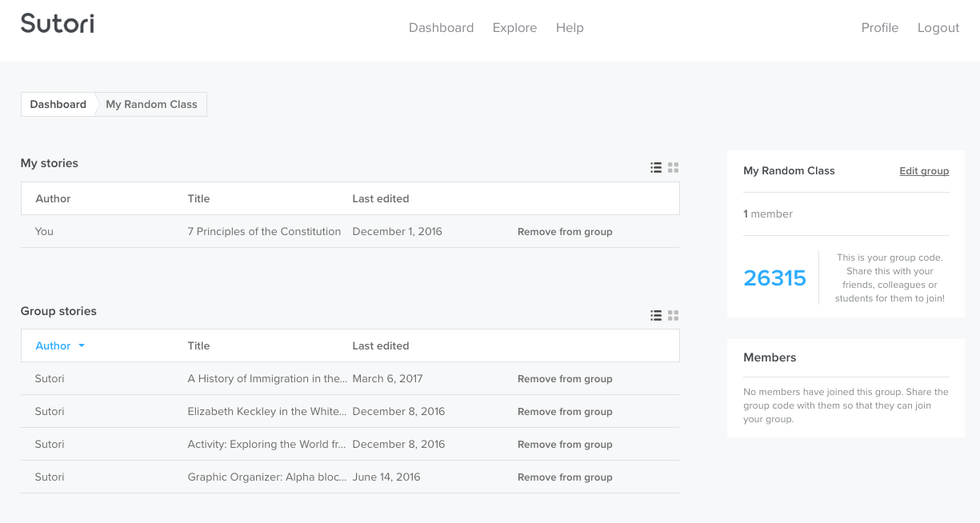Open your Profile page
Screen dimensions: 980x523
pyautogui.click(x=879, y=27)
